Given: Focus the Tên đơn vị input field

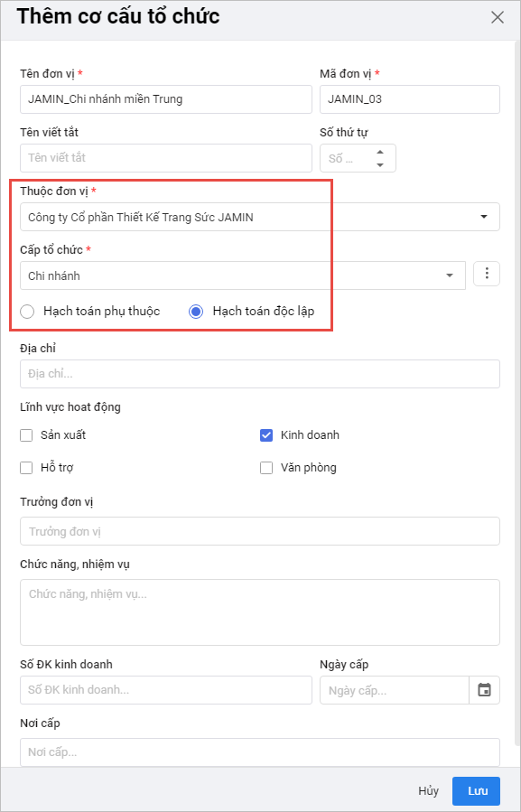Looking at the screenshot, I should pyautogui.click(x=166, y=99).
